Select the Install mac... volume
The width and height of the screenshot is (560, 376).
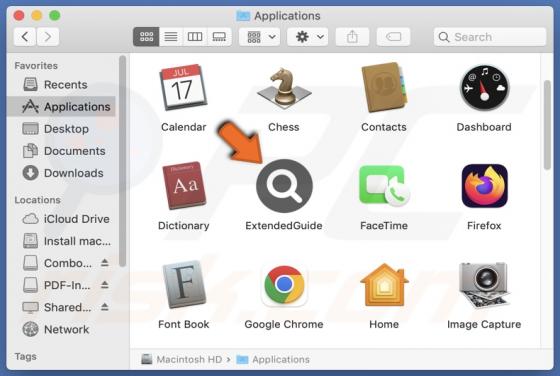pyautogui.click(x=61, y=241)
